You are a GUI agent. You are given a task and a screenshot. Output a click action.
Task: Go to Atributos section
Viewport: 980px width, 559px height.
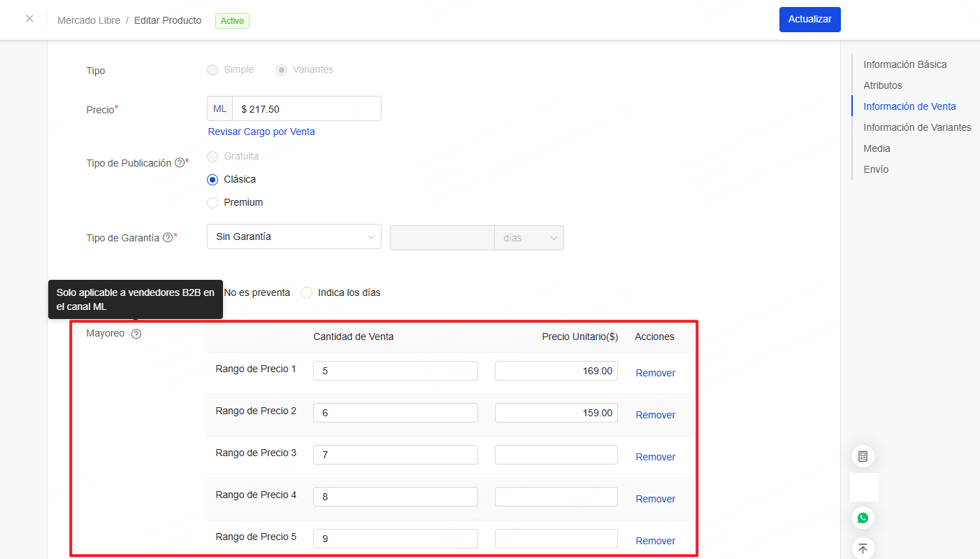coord(883,85)
